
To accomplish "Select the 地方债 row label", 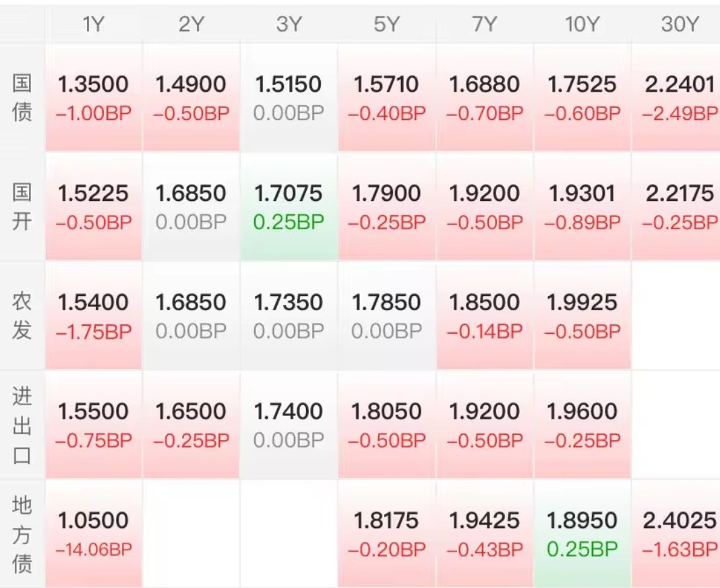I will (22, 534).
